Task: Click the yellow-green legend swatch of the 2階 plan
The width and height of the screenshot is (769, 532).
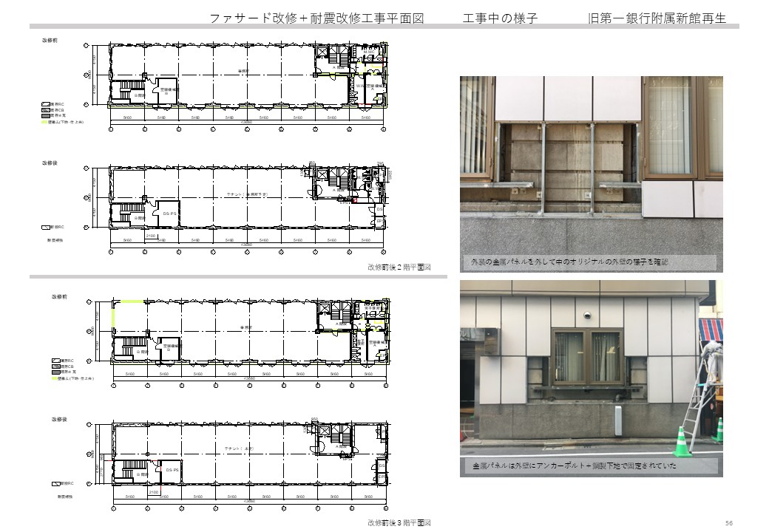Action: pyautogui.click(x=44, y=122)
